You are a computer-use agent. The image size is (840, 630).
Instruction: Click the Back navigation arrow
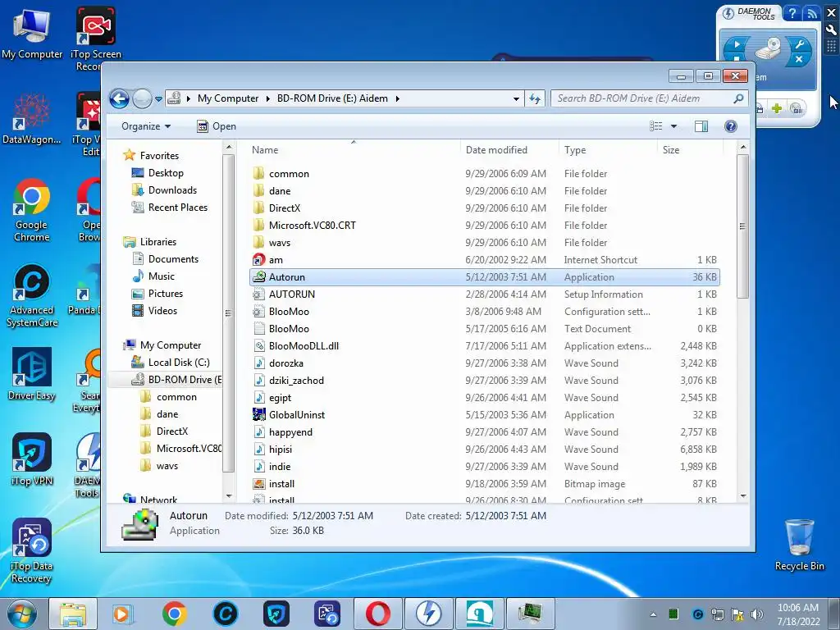point(119,98)
